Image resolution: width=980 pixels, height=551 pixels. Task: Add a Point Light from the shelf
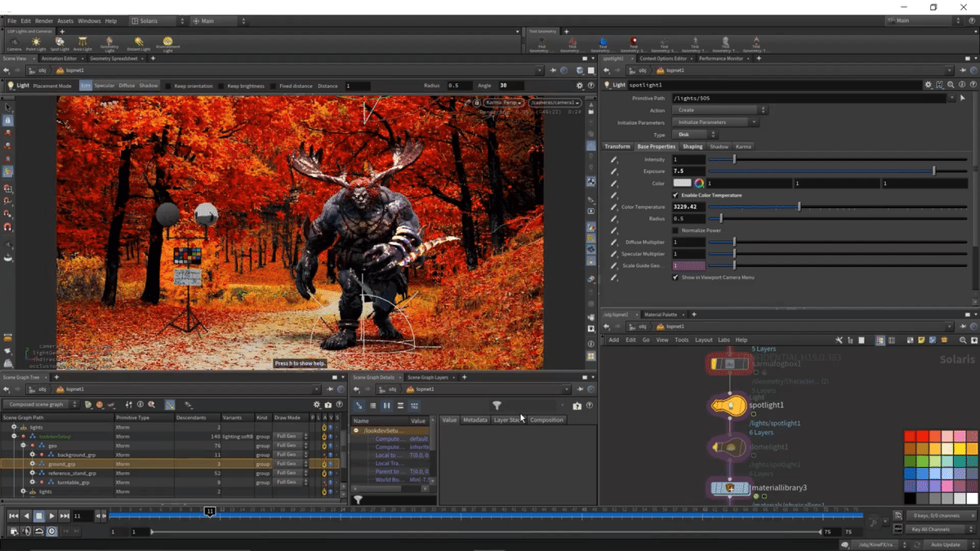pos(36,43)
